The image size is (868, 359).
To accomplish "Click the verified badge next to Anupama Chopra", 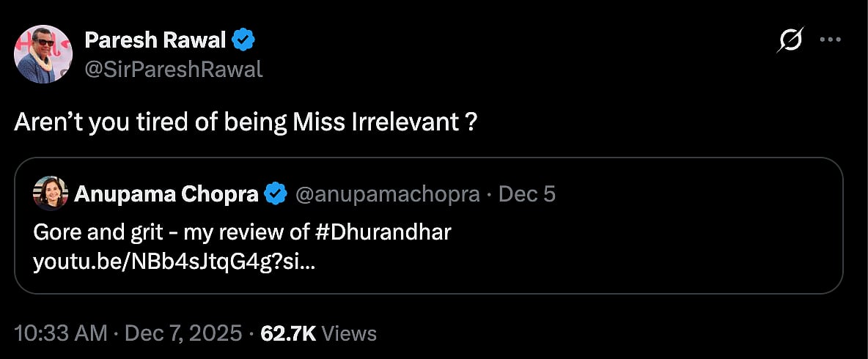I will pos(275,194).
